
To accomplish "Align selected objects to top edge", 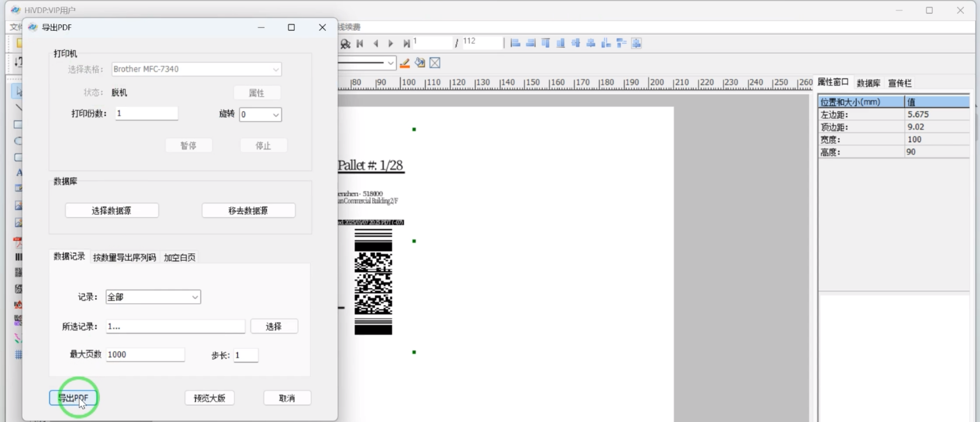I will (x=546, y=43).
